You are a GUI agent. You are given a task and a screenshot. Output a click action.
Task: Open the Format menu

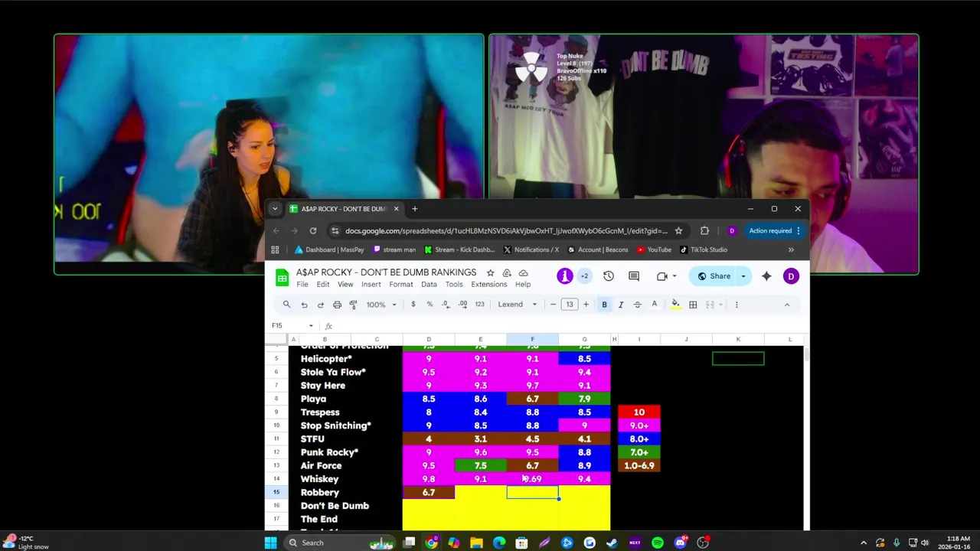[x=400, y=285]
